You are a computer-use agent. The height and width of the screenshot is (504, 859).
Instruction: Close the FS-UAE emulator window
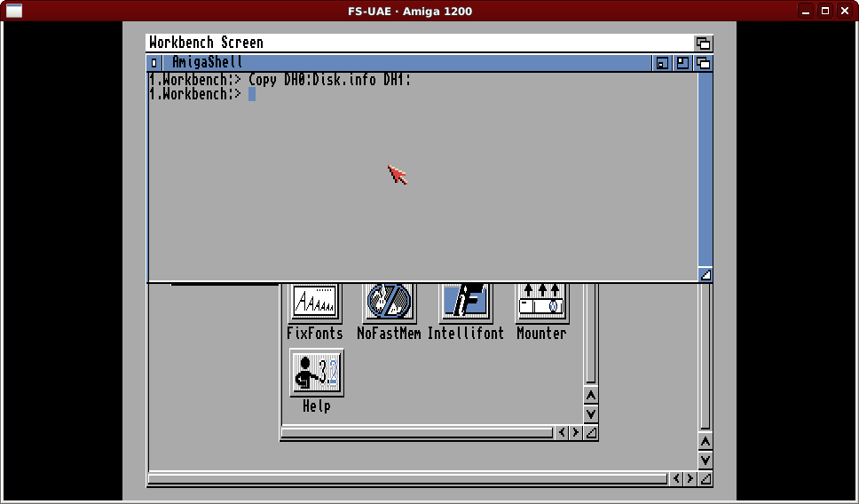[x=845, y=11]
